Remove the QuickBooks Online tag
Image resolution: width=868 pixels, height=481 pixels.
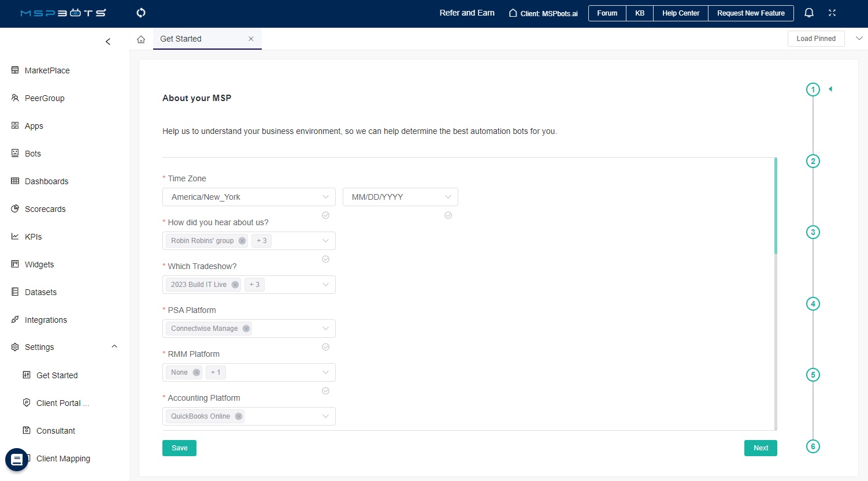click(239, 416)
